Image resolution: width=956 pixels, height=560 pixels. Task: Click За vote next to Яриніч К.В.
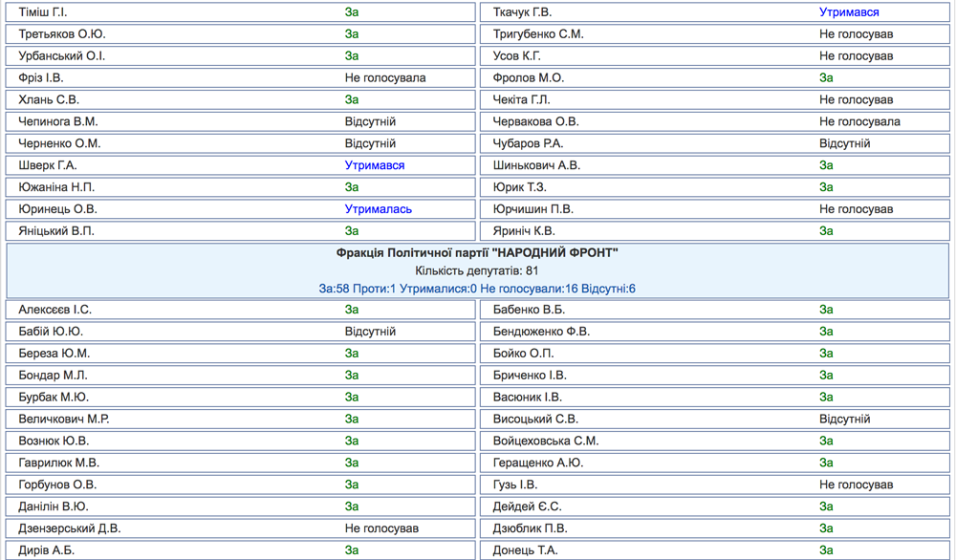826,231
